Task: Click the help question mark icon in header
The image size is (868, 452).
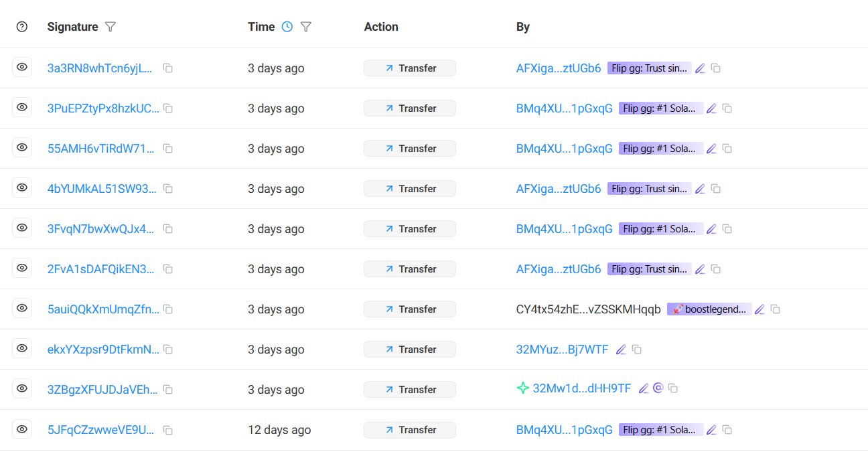Action: point(22,27)
